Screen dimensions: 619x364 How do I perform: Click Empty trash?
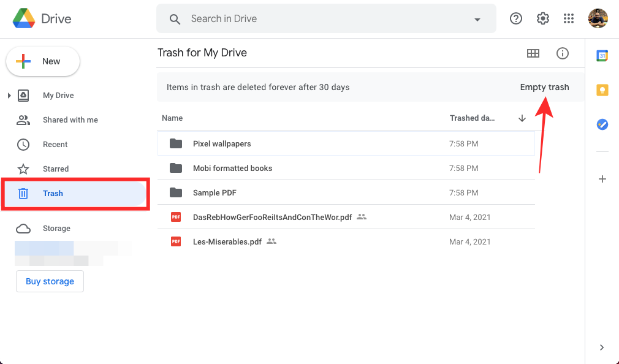tap(544, 87)
